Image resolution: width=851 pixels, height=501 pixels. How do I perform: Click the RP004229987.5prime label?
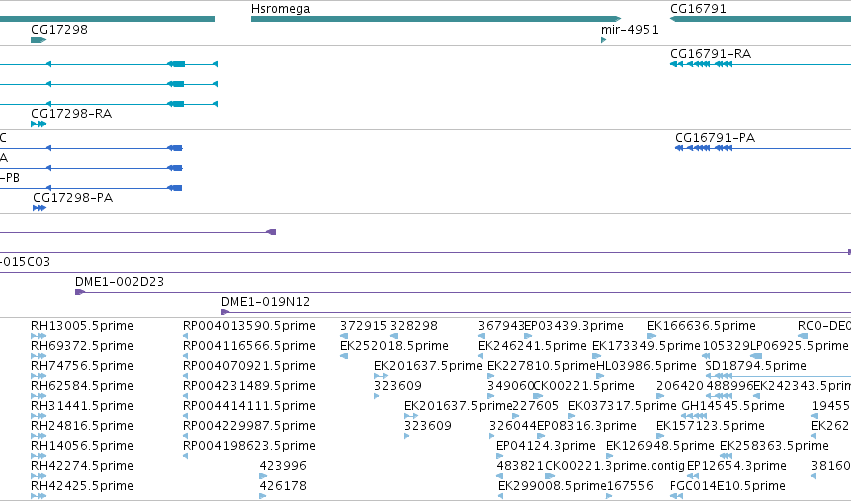click(x=249, y=426)
